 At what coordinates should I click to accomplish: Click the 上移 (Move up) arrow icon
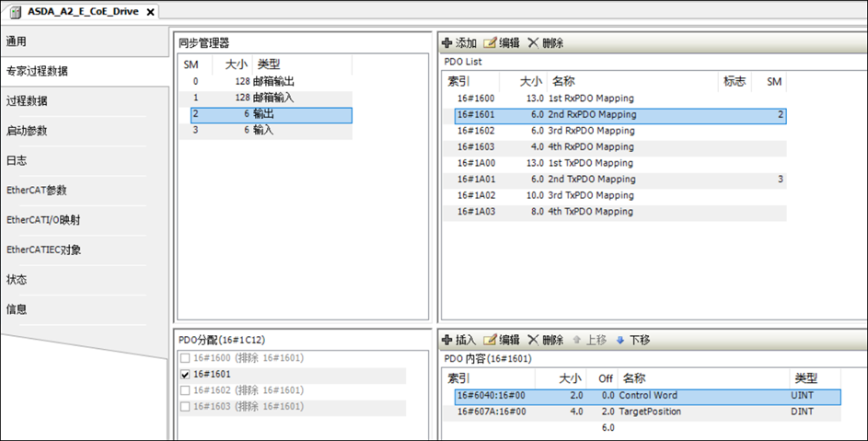tap(576, 340)
